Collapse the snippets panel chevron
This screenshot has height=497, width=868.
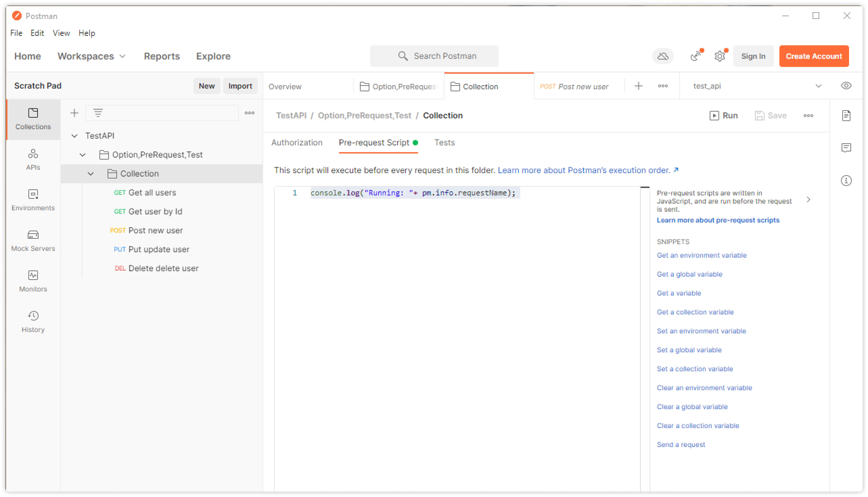click(x=808, y=199)
